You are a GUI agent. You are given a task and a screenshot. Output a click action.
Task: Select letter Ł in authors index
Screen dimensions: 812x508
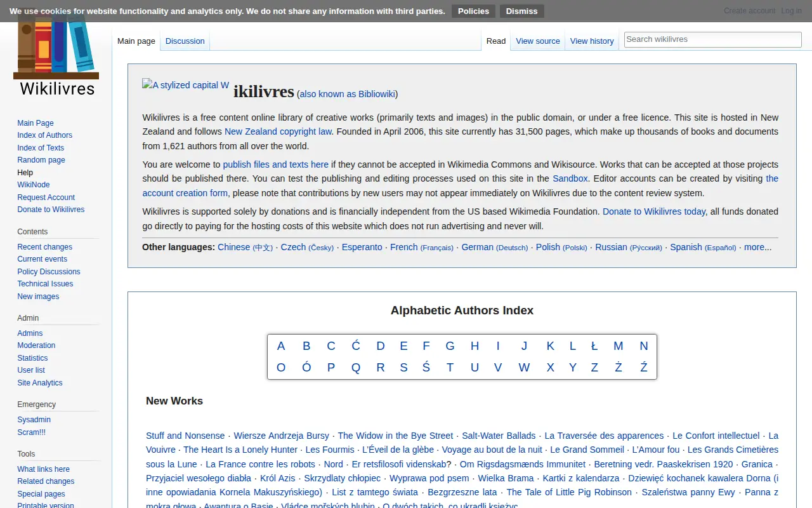(594, 346)
